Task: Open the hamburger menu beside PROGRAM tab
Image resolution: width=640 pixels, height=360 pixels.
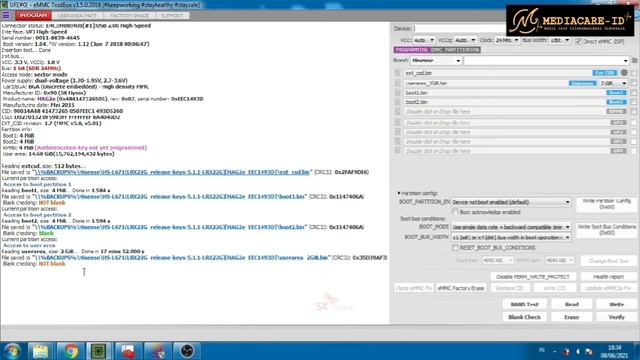Action: [x=6, y=16]
